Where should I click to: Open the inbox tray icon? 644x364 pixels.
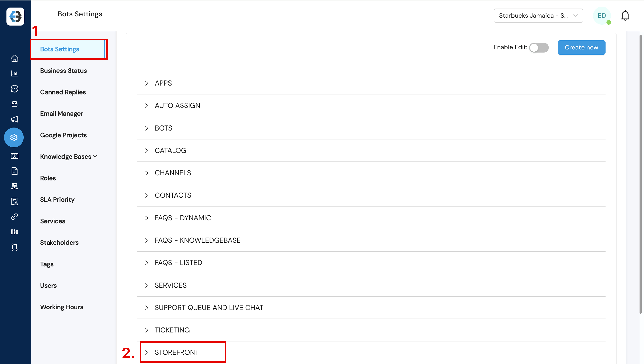15,104
